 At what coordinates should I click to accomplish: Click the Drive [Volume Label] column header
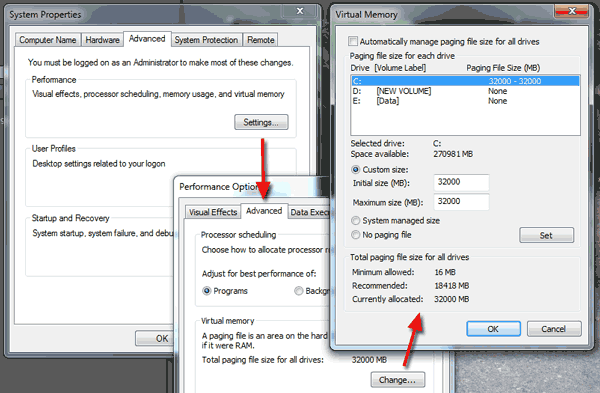(x=388, y=68)
